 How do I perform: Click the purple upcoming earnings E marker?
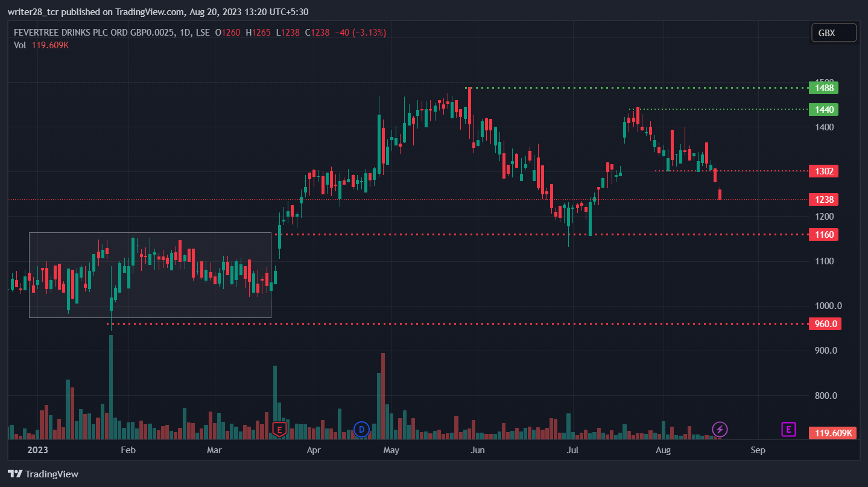[788, 430]
